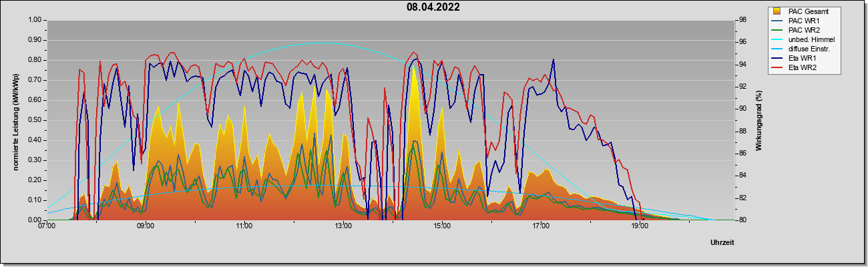Click the 09:00 time axis label
The width and height of the screenshot is (868, 267).
[x=146, y=226]
